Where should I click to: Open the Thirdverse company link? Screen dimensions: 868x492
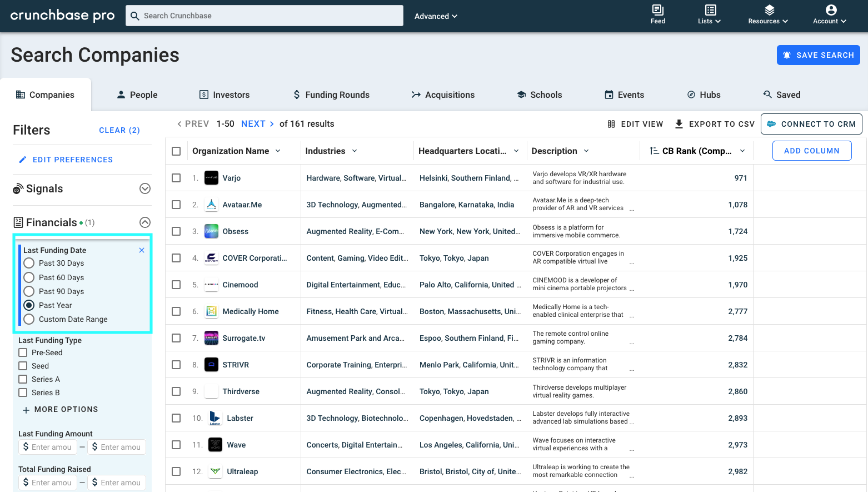[241, 391]
